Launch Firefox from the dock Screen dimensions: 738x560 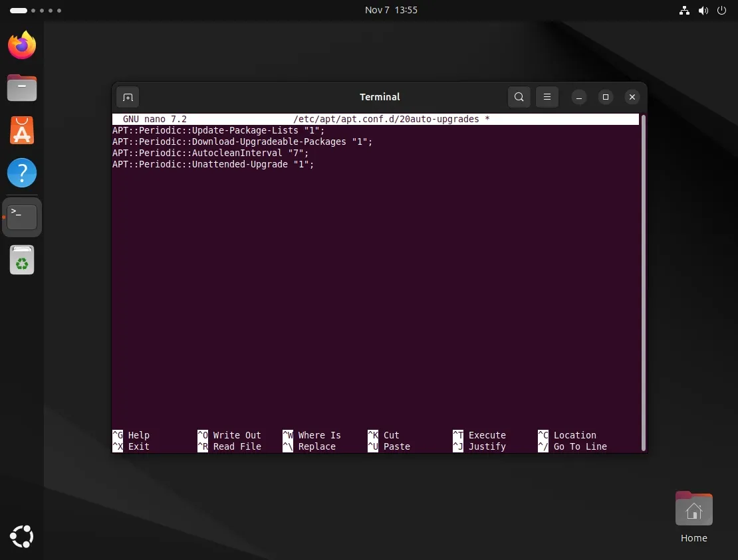22,45
